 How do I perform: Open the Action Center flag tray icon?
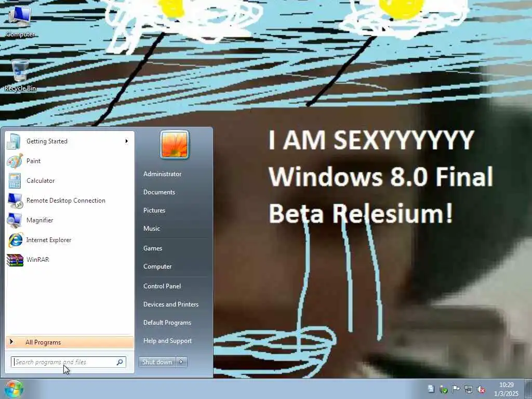[456, 389]
